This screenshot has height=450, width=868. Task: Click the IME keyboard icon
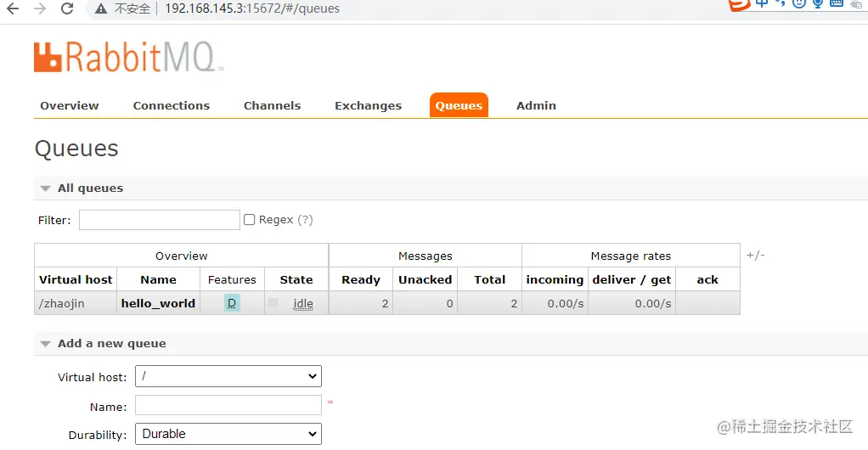click(x=837, y=3)
